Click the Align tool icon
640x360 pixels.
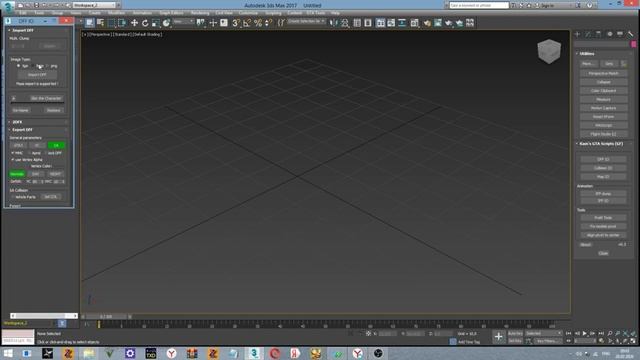tap(345, 23)
